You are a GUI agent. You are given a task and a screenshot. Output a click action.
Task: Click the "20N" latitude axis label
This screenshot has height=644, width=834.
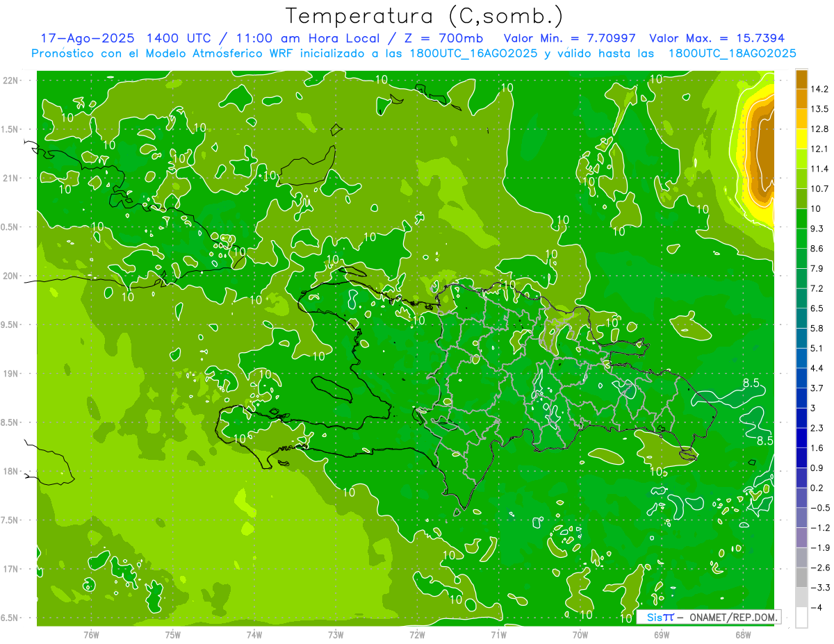tap(10, 276)
